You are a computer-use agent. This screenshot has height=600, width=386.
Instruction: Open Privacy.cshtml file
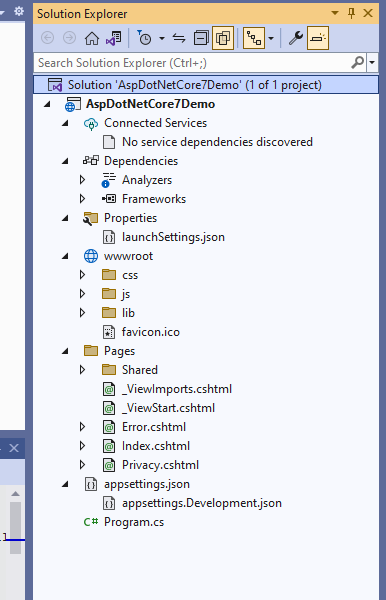click(160, 465)
